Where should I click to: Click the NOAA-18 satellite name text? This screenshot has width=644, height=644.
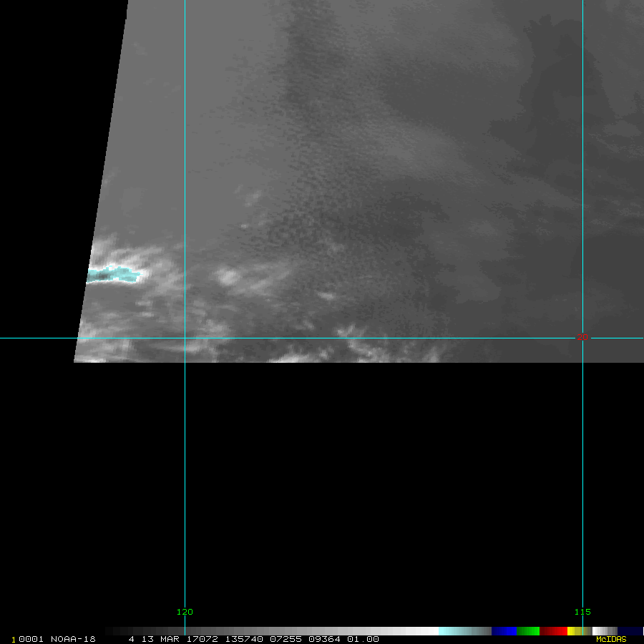(74, 639)
